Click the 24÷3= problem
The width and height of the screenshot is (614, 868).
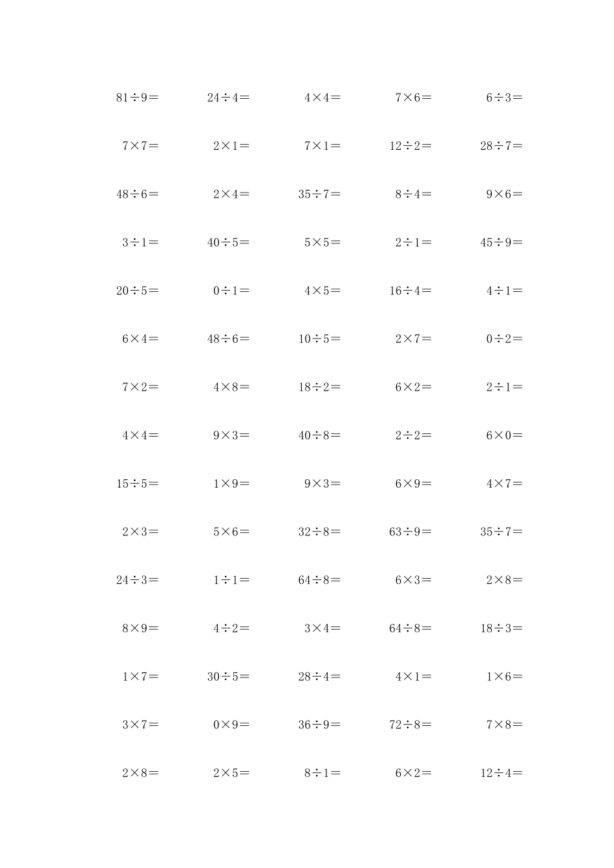[137, 580]
